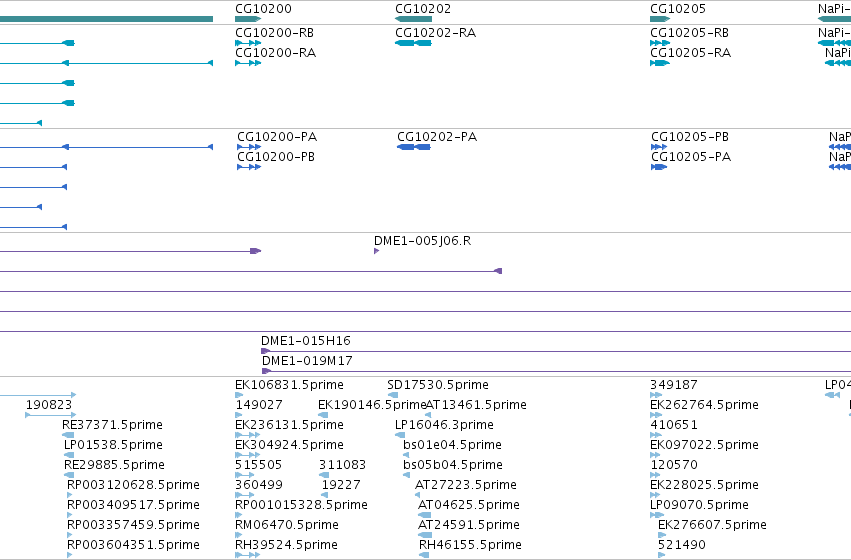851x560 pixels.
Task: Select transcript glyph under CG10200-RA
Action: click(x=248, y=63)
